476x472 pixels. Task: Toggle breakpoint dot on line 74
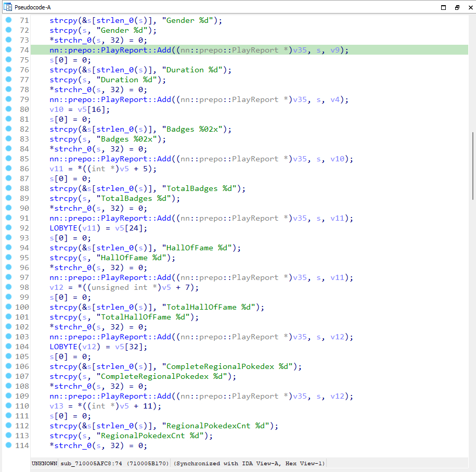[x=8, y=50]
